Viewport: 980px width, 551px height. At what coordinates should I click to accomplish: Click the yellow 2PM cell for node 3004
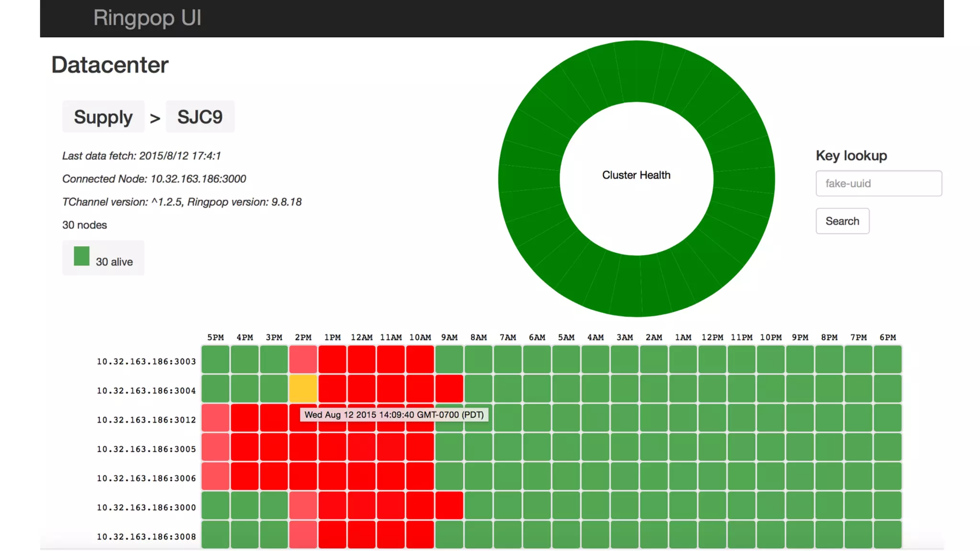point(303,388)
